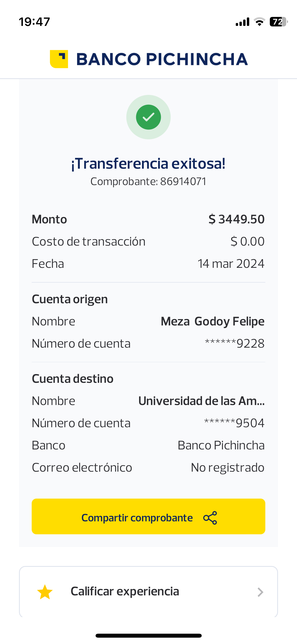Tap the ¡Transferencia exitosa! heading

tap(148, 163)
